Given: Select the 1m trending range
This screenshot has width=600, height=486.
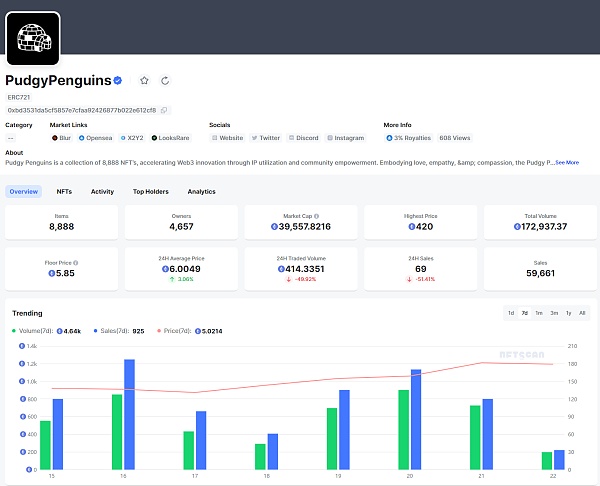Looking at the screenshot, I should [539, 313].
